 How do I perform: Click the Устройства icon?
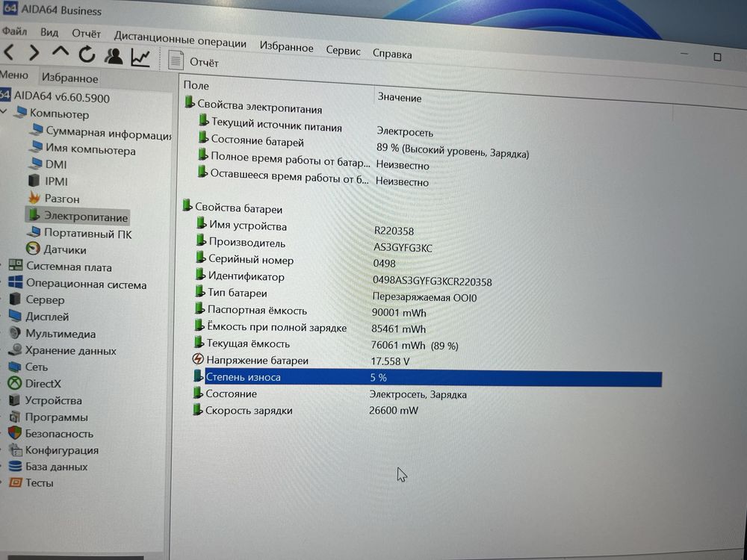[15, 400]
